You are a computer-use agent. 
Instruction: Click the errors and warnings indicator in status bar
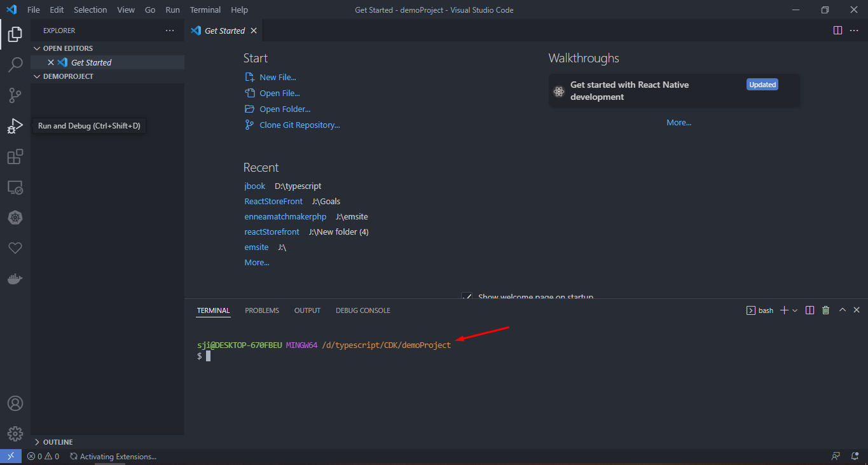[43, 456]
